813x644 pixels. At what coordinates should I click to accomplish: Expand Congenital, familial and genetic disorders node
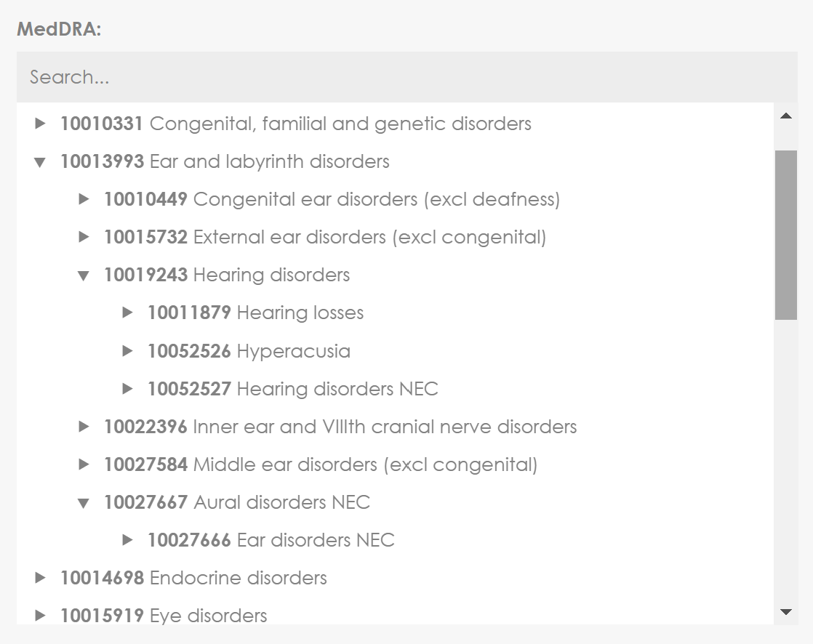[40, 124]
